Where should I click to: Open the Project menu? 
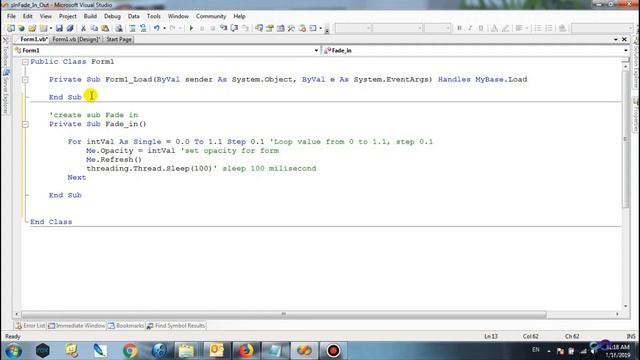point(67,16)
